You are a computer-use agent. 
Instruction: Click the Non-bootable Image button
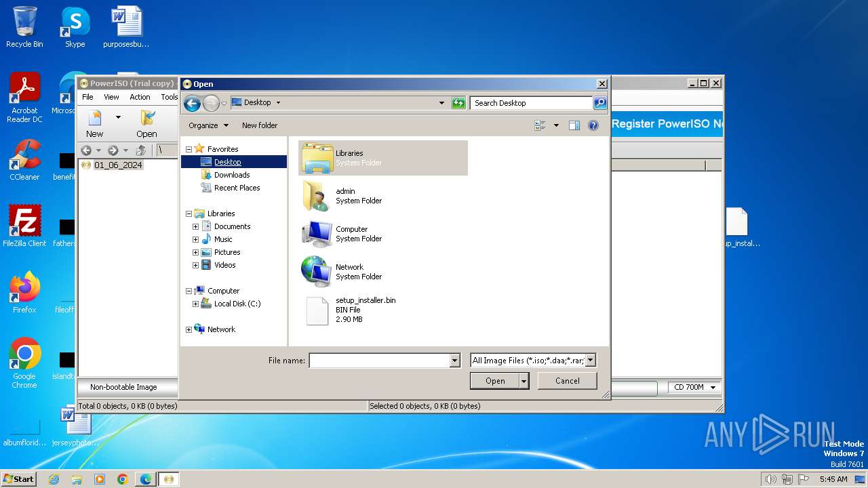(x=127, y=387)
